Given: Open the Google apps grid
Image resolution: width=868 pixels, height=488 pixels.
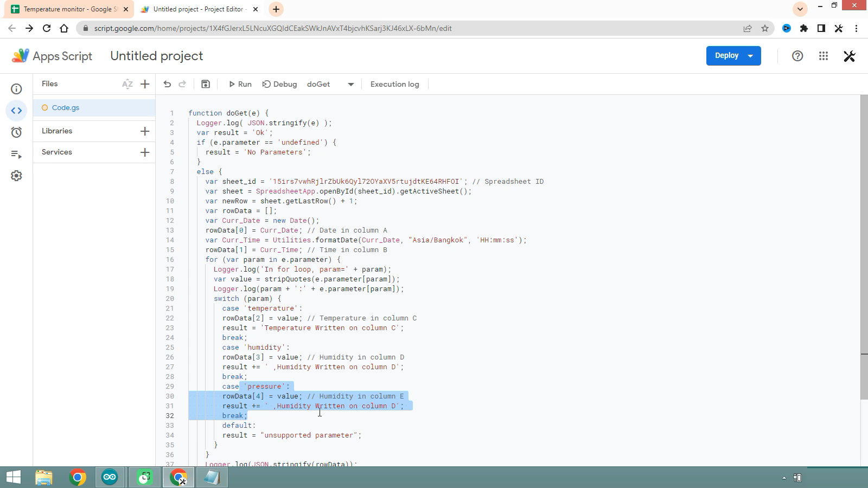Looking at the screenshot, I should pos(824,56).
